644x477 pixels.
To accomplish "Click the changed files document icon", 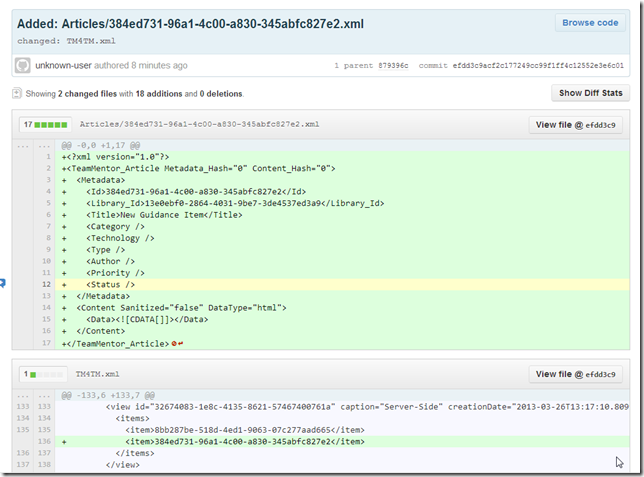I will (x=17, y=94).
